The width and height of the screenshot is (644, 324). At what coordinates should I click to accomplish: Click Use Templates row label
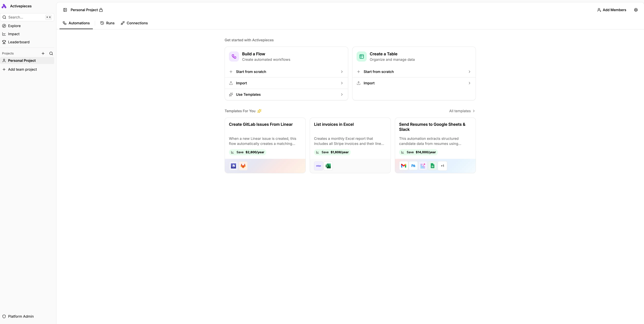248,94
